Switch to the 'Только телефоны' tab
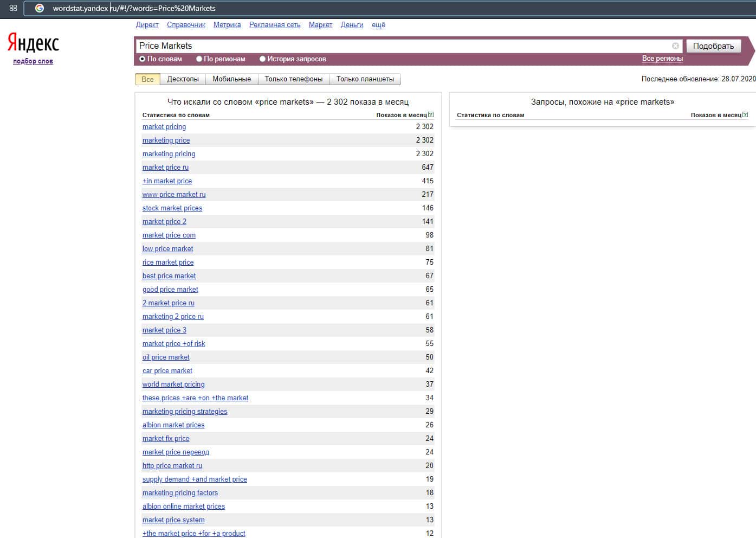Screen dimensions: 756x538 click(294, 79)
